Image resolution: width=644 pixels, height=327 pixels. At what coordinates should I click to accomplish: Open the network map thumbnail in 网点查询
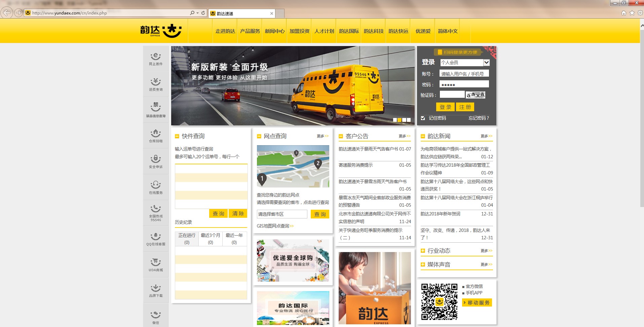[x=293, y=166]
